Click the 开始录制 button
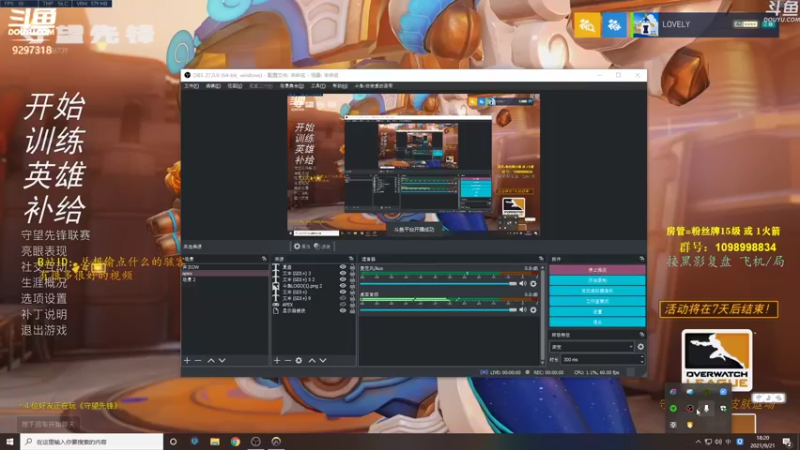 (x=597, y=281)
